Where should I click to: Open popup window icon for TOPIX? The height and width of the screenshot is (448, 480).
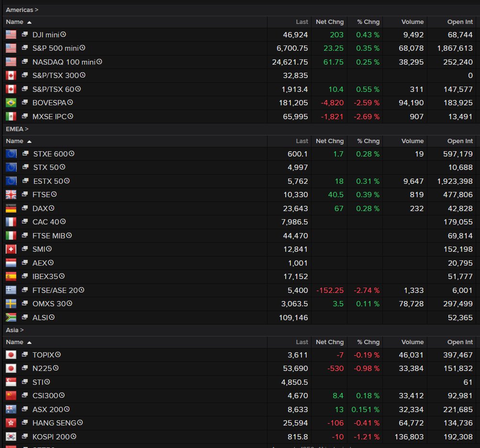click(x=25, y=354)
